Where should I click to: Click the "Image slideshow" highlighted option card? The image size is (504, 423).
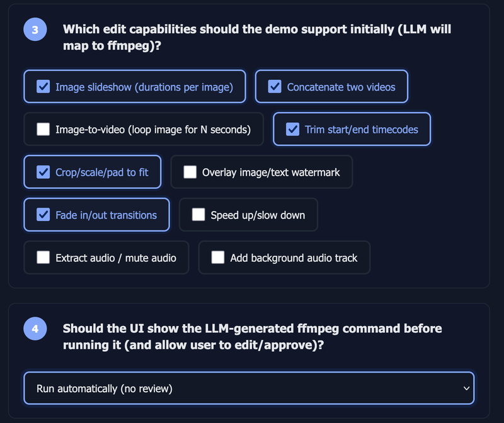coord(134,86)
